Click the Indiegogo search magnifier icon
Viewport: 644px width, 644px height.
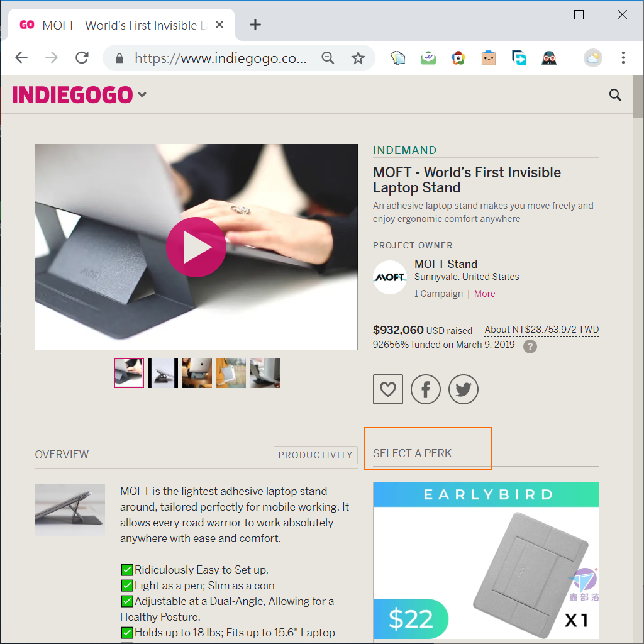(615, 95)
